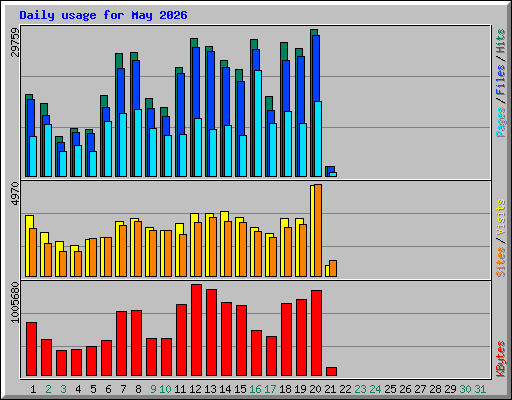The image size is (512, 400).
Task: Click day 14 on the x-axis
Action: (225, 389)
